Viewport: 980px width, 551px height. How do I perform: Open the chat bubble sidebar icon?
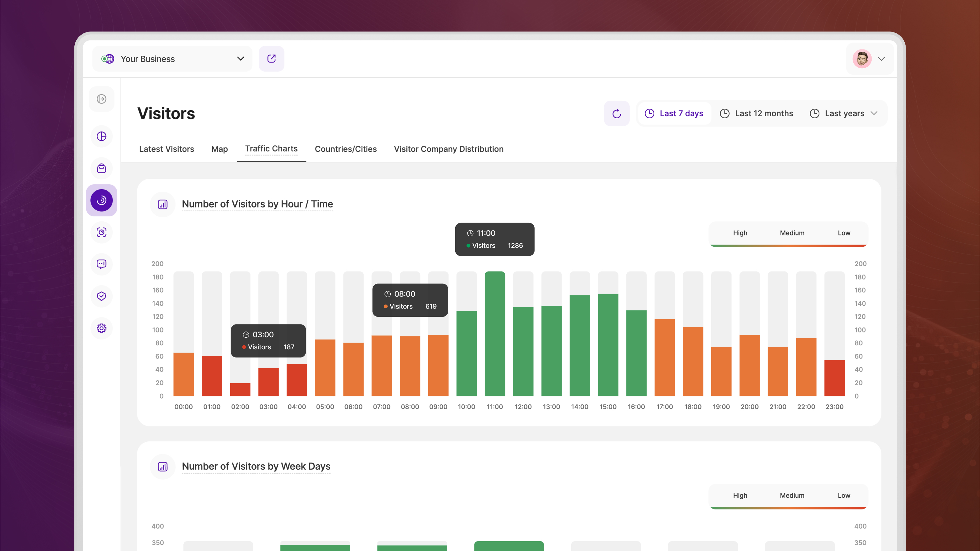point(102,264)
